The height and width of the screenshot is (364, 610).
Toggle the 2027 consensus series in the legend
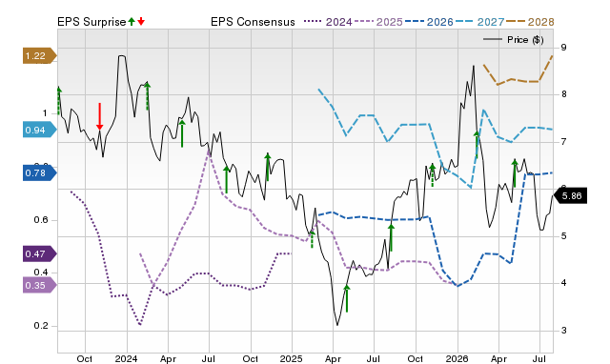[x=479, y=22]
